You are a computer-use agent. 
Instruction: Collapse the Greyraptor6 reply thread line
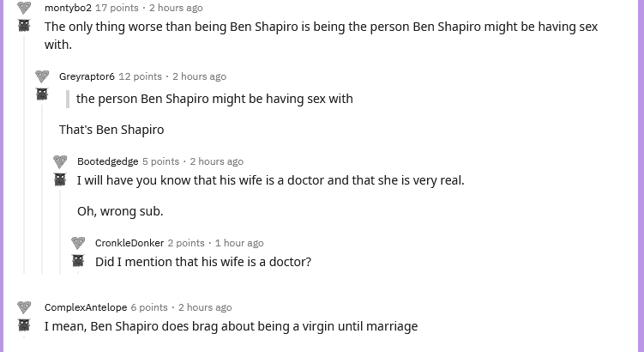pos(42,189)
